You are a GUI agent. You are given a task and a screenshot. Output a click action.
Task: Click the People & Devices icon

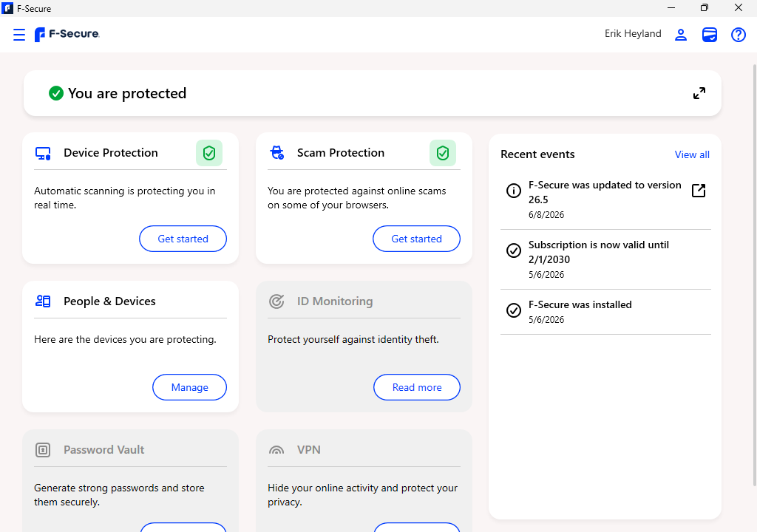(x=43, y=301)
